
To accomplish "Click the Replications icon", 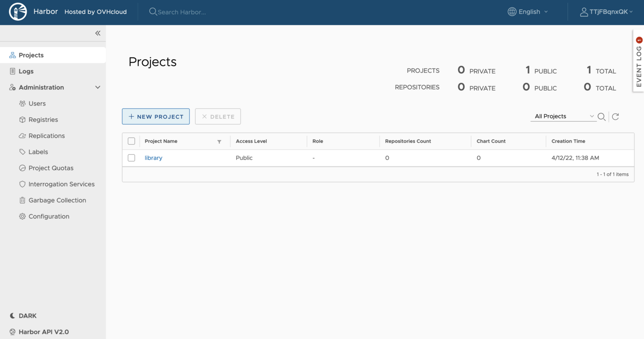I will click(x=22, y=136).
